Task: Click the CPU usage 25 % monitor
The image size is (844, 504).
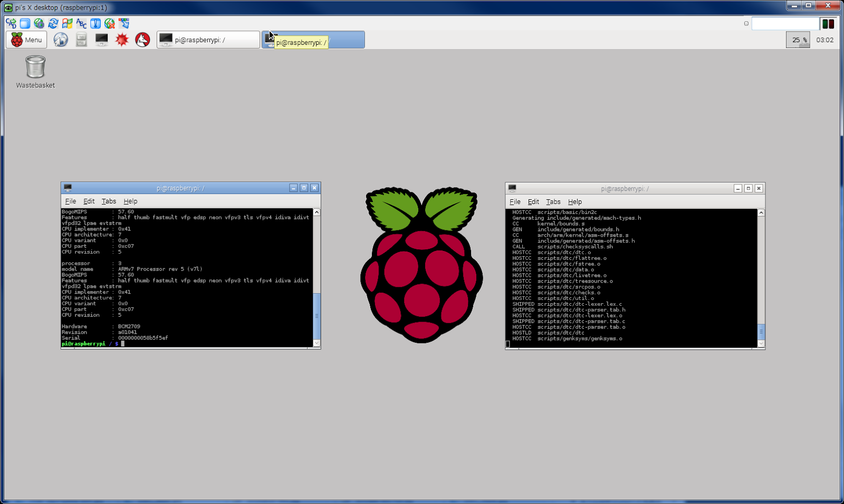Action: 798,40
